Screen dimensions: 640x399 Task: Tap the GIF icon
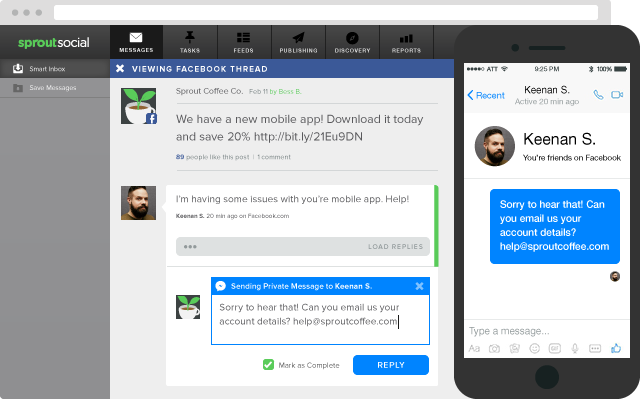coord(555,348)
